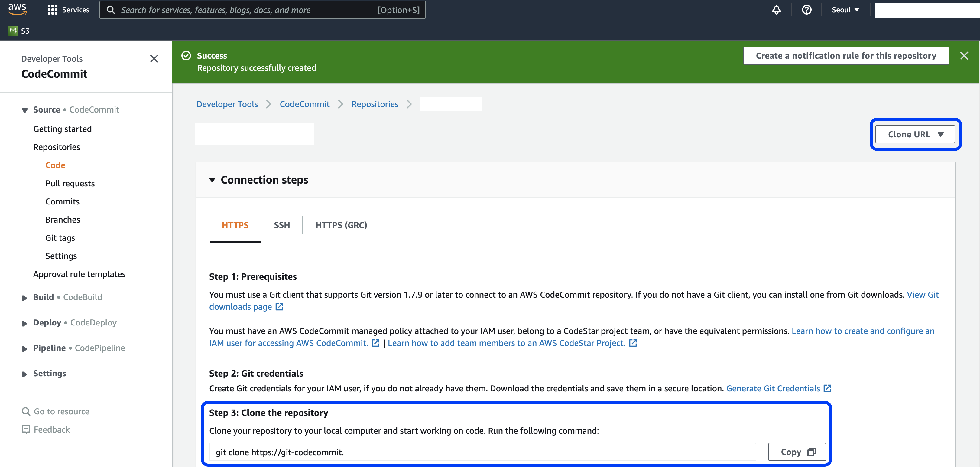Click the Step 1: Prerequisites heading

pos(253,277)
